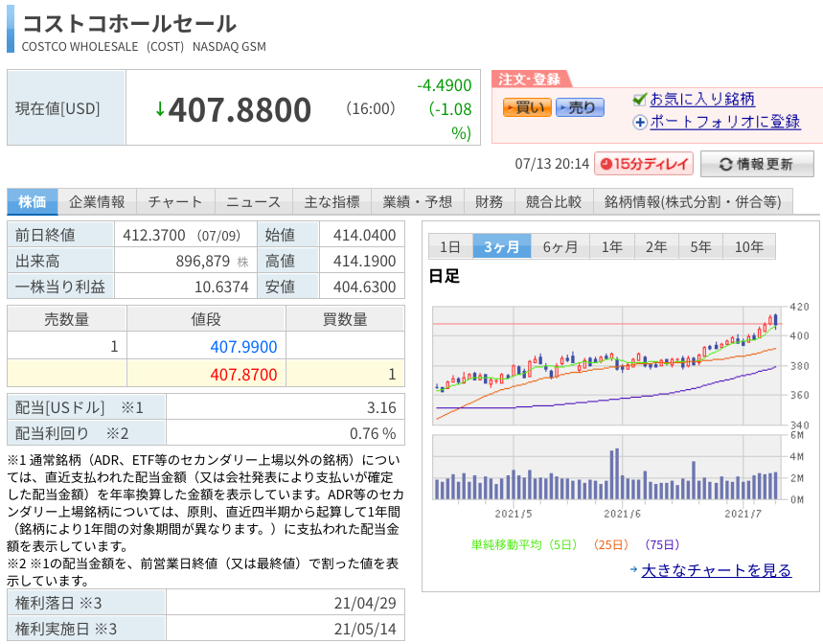The height and width of the screenshot is (644, 823).
Task: Select the 1日 chart period
Action: (450, 246)
